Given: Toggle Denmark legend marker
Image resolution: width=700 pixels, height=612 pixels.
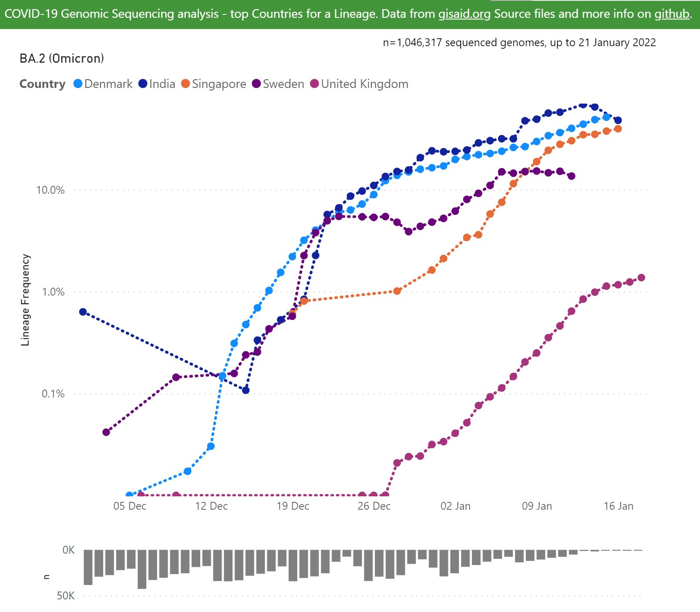Looking at the screenshot, I should (x=78, y=84).
